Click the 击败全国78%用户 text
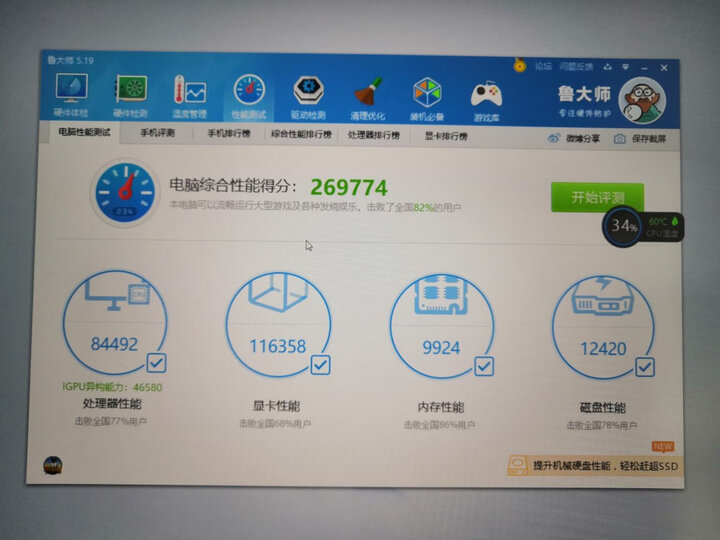The image size is (720, 540). tap(602, 426)
